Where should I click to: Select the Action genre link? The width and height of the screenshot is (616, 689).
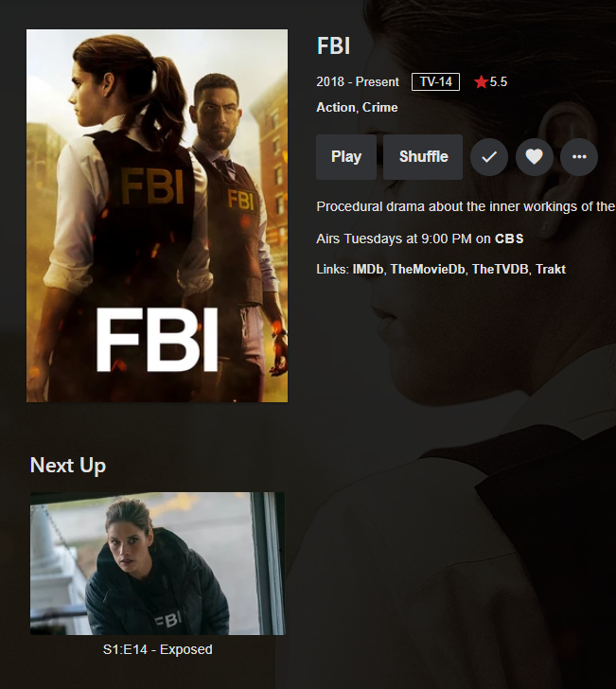click(x=336, y=107)
